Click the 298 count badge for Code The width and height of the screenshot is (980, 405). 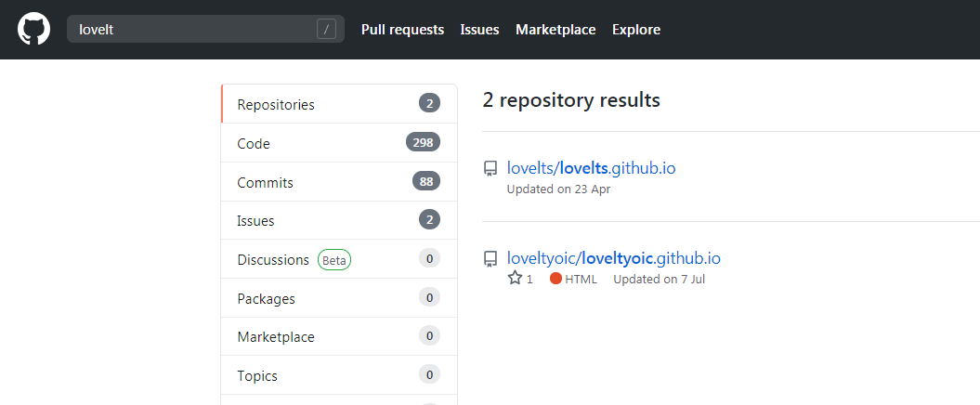tap(423, 143)
